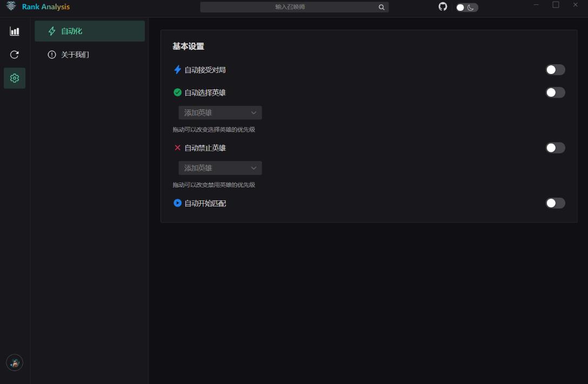Open the user avatar at bottom left
This screenshot has height=384, width=588.
coord(15,362)
